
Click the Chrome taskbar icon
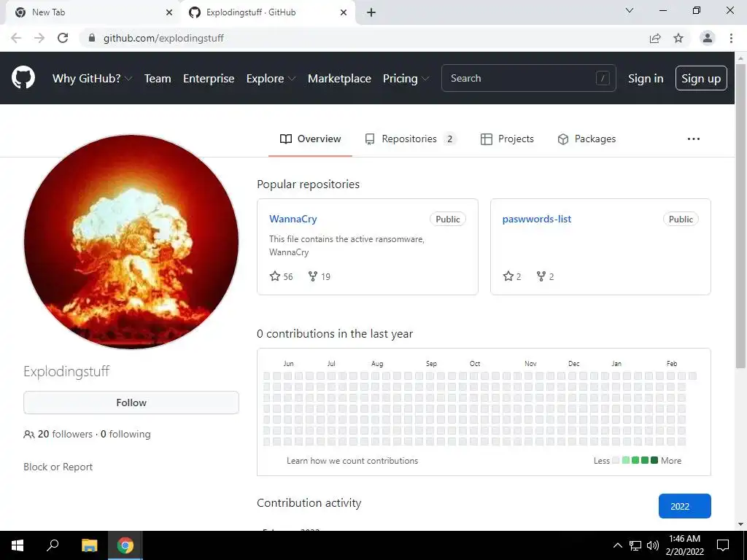125,545
